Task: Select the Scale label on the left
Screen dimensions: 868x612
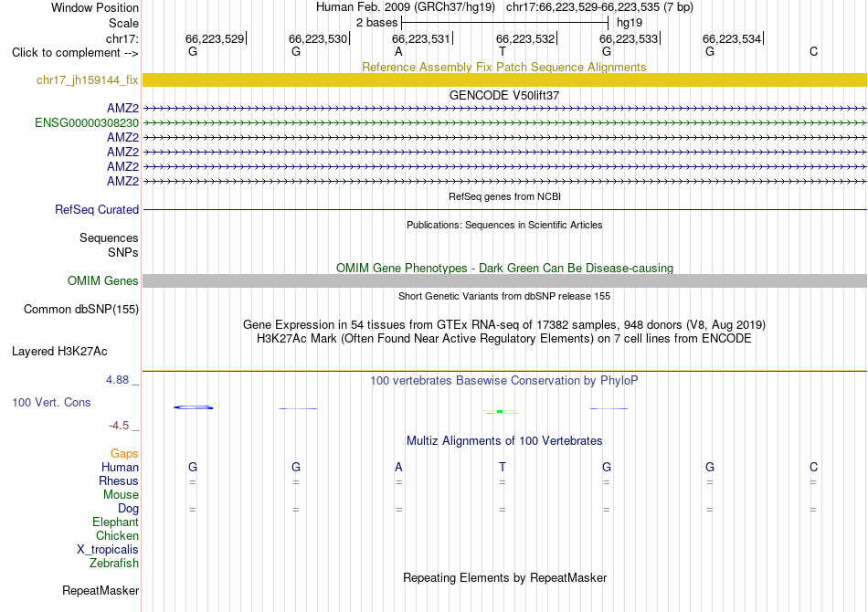Action: click(x=123, y=23)
